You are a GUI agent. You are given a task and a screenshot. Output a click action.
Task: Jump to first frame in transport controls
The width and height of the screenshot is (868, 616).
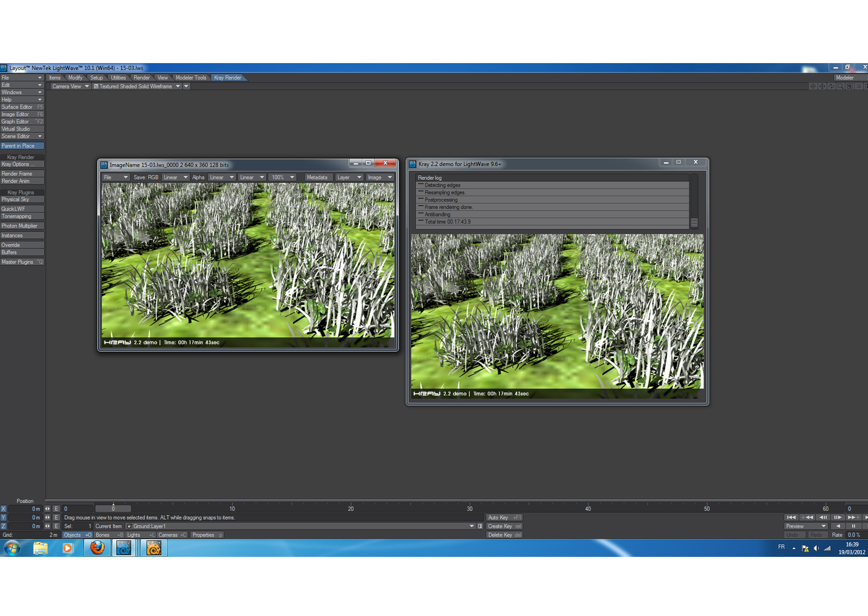click(x=791, y=518)
